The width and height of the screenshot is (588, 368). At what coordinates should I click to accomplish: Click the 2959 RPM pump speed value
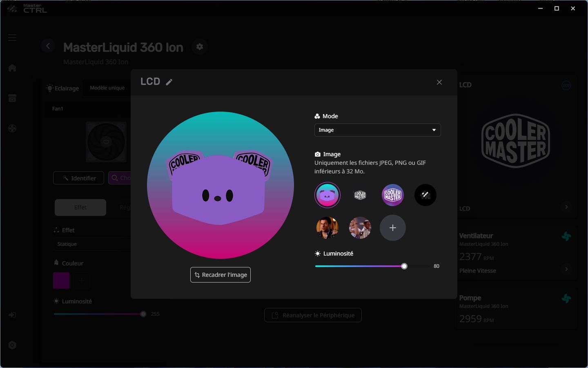477,319
